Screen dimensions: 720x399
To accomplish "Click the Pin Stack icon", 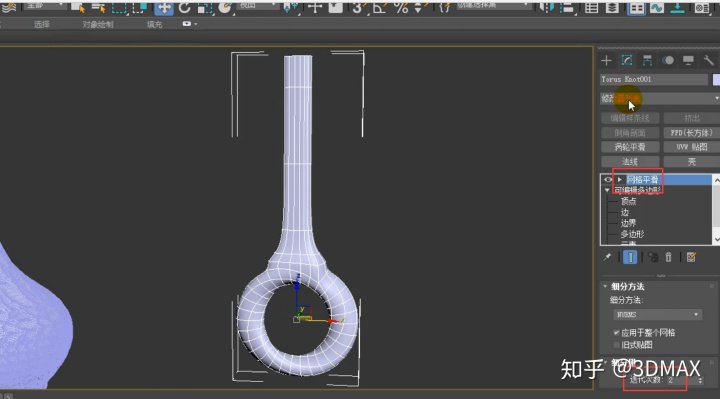I will coord(608,257).
